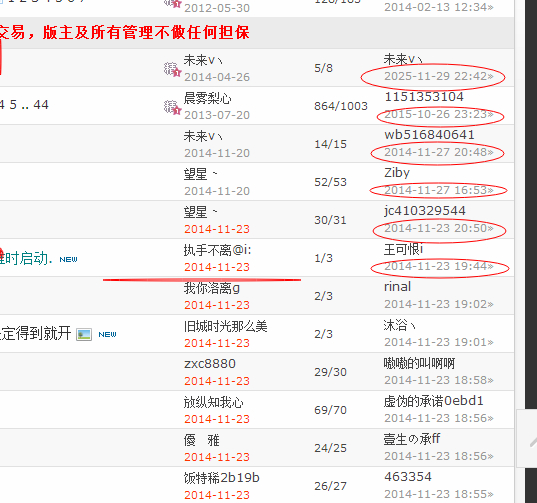Viewport: 537px width, 503px height.
Task: Open last poster 虚伪的承诺0ebd1
Action: click(x=434, y=401)
